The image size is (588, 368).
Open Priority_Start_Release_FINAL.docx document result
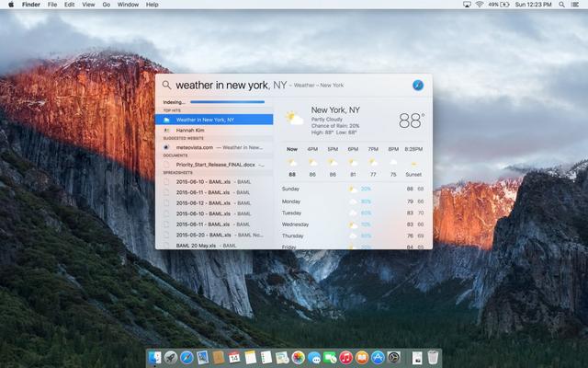coord(214,165)
